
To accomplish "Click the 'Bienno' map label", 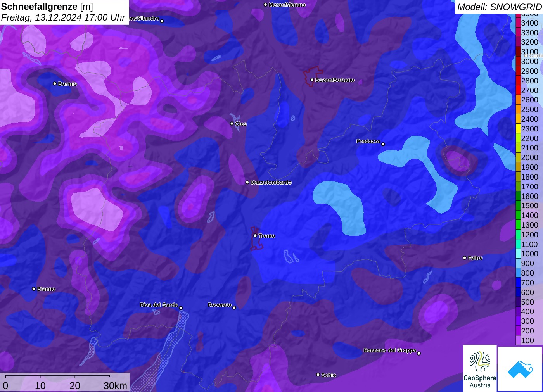I will pyautogui.click(x=46, y=289).
